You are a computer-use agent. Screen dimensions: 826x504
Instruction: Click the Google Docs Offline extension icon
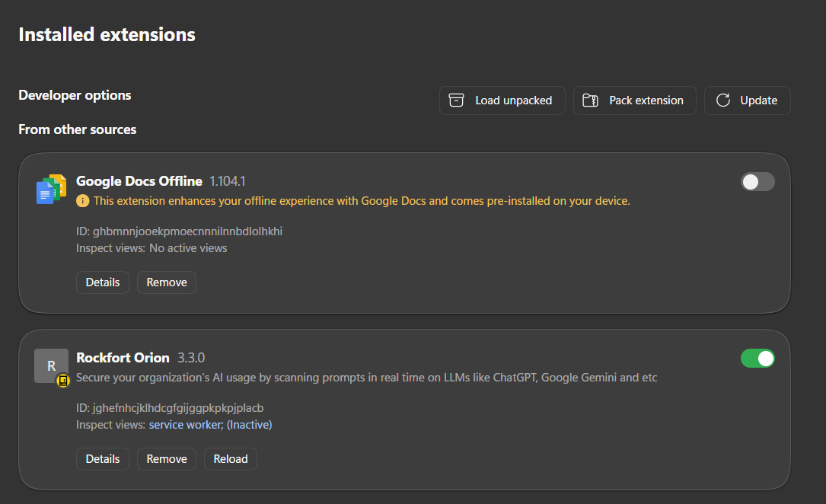click(x=51, y=189)
